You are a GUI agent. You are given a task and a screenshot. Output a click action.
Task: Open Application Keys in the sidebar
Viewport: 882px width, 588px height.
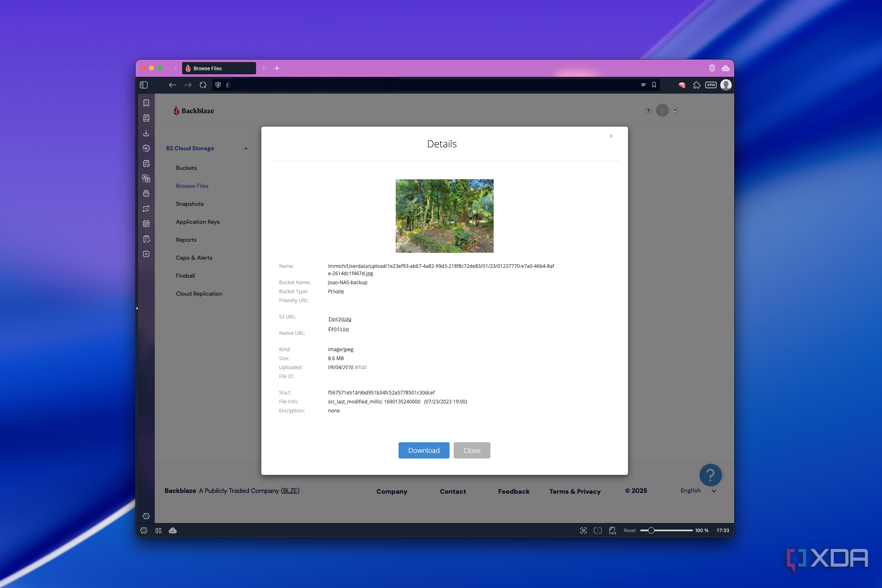[198, 222]
